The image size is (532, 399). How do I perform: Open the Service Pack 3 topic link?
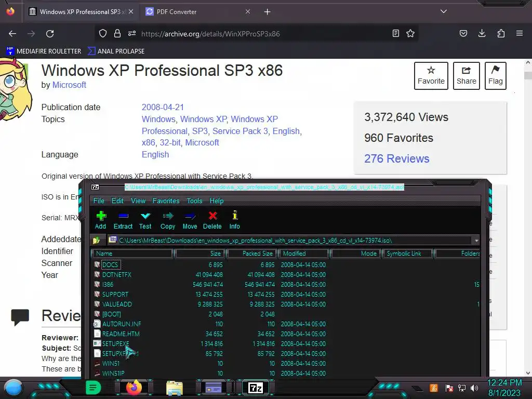240,131
